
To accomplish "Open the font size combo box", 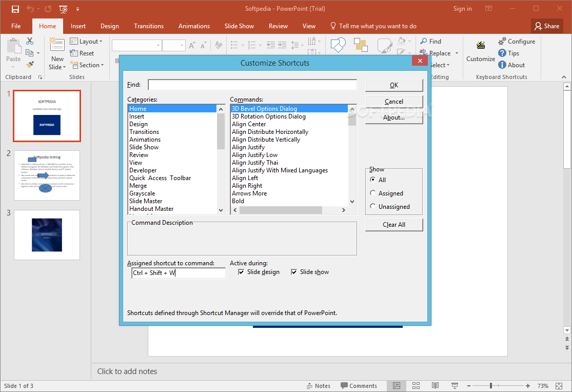I will [x=173, y=45].
